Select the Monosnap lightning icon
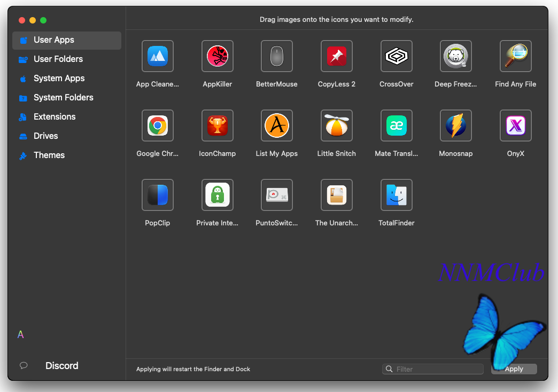 [x=456, y=126]
